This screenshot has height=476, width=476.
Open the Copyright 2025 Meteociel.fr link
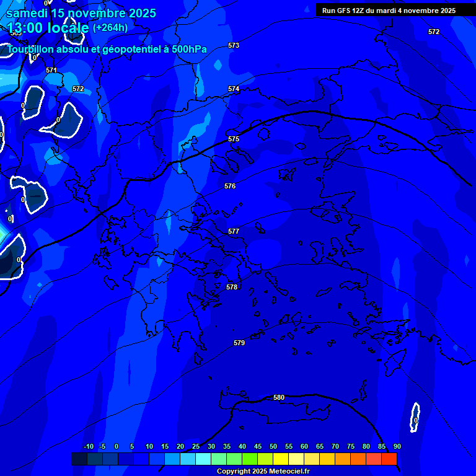pyautogui.click(x=263, y=471)
